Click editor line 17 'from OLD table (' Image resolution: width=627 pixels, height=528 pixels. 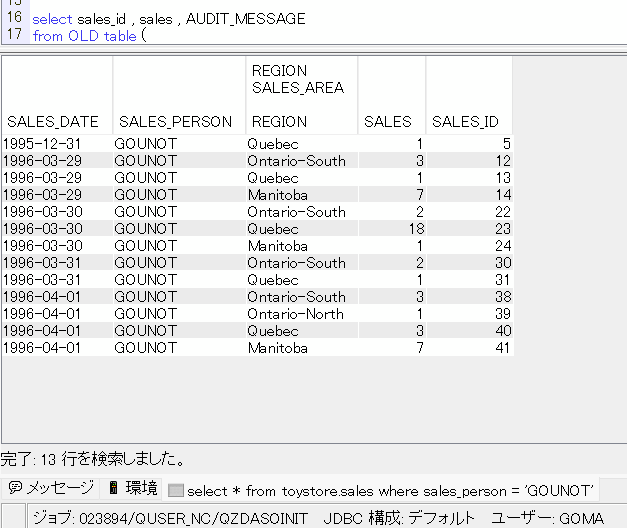point(90,36)
